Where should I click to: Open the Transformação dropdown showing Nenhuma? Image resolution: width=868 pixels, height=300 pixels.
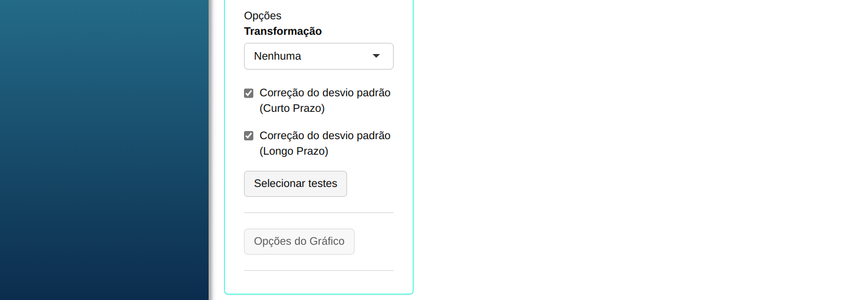point(318,56)
